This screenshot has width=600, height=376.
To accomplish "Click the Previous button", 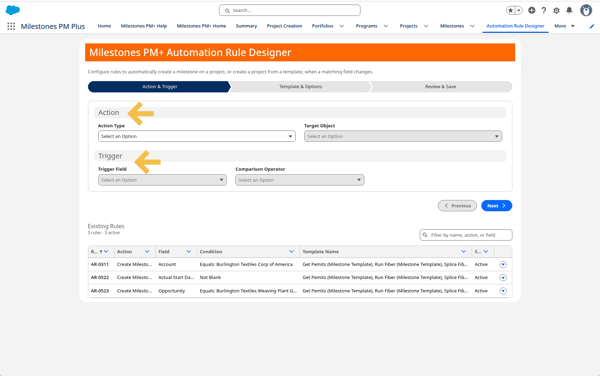I will tap(457, 206).
